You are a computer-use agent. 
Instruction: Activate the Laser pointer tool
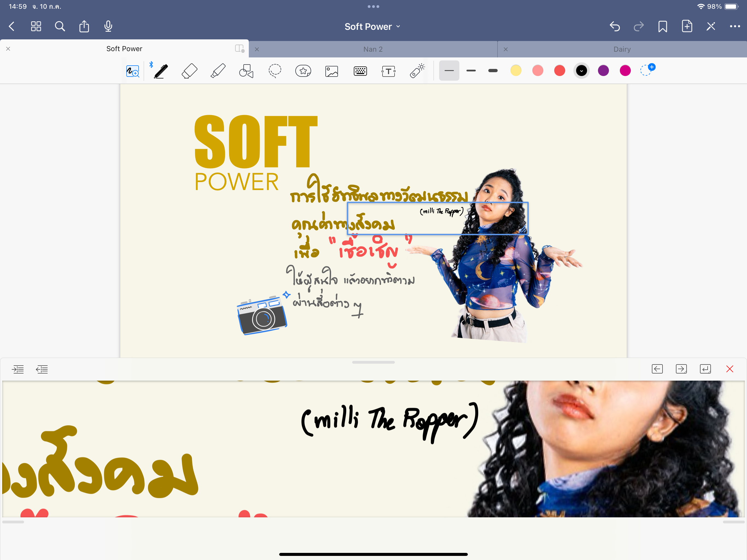418,71
